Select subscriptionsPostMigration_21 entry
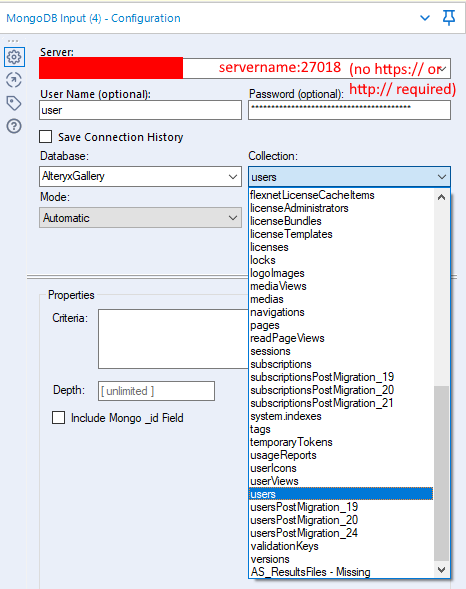Screen dimensions: 466x589 point(341,403)
